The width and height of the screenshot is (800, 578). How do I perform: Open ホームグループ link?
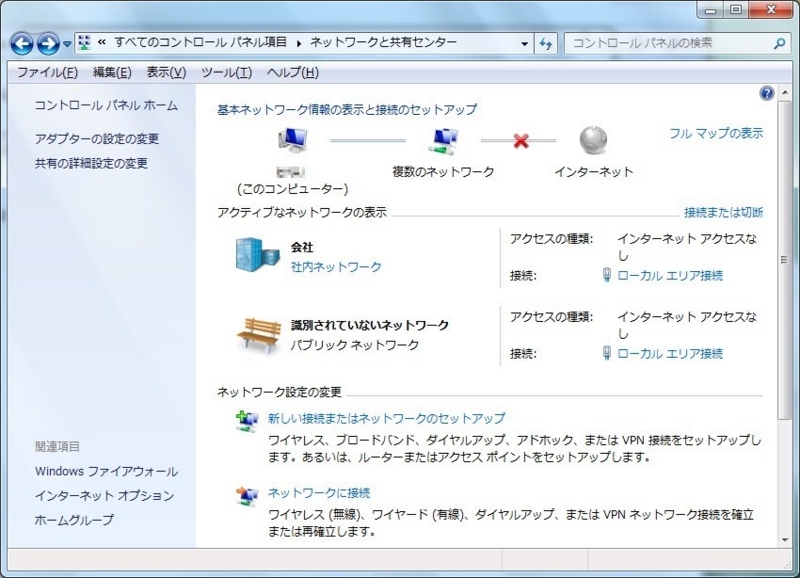point(74,520)
